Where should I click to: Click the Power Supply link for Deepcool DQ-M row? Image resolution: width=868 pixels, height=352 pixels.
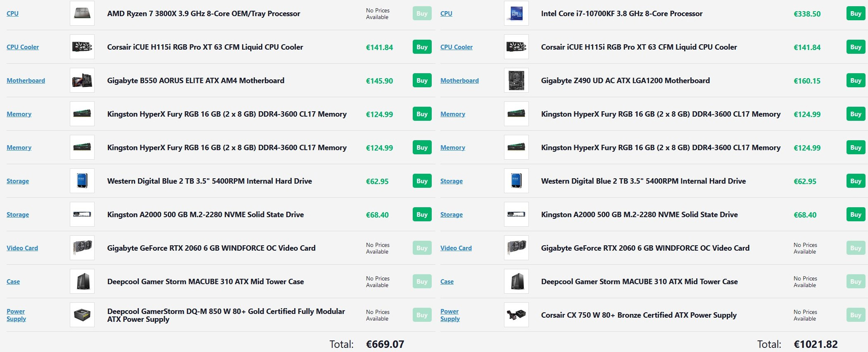point(16,315)
